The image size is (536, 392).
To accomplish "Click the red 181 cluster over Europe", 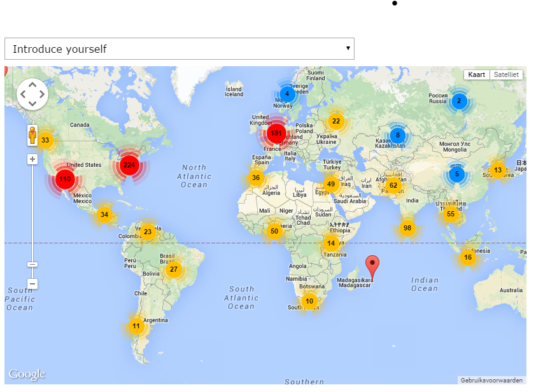I will pyautogui.click(x=276, y=134).
